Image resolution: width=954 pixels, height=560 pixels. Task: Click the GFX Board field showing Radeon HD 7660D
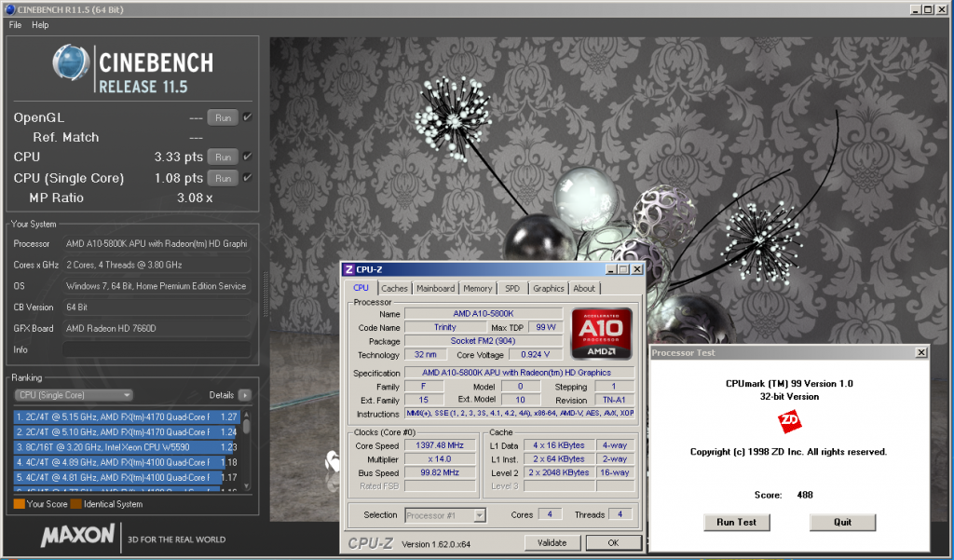(x=157, y=328)
